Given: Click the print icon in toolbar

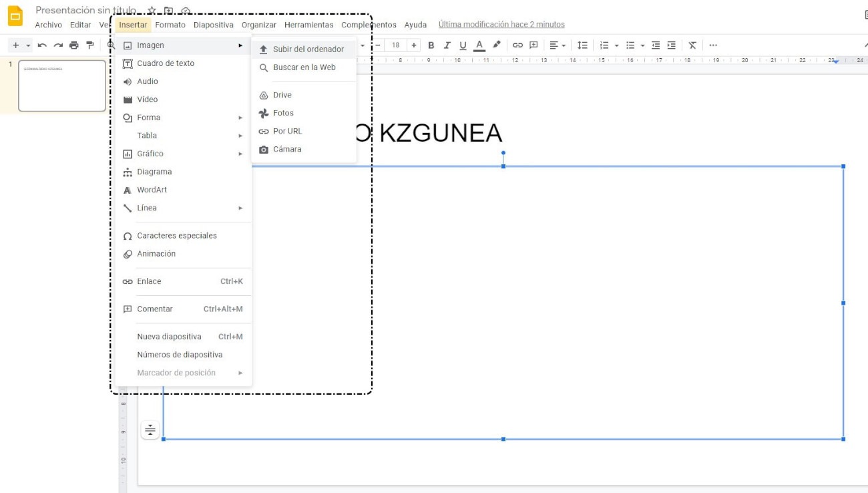Looking at the screenshot, I should pyautogui.click(x=74, y=45).
